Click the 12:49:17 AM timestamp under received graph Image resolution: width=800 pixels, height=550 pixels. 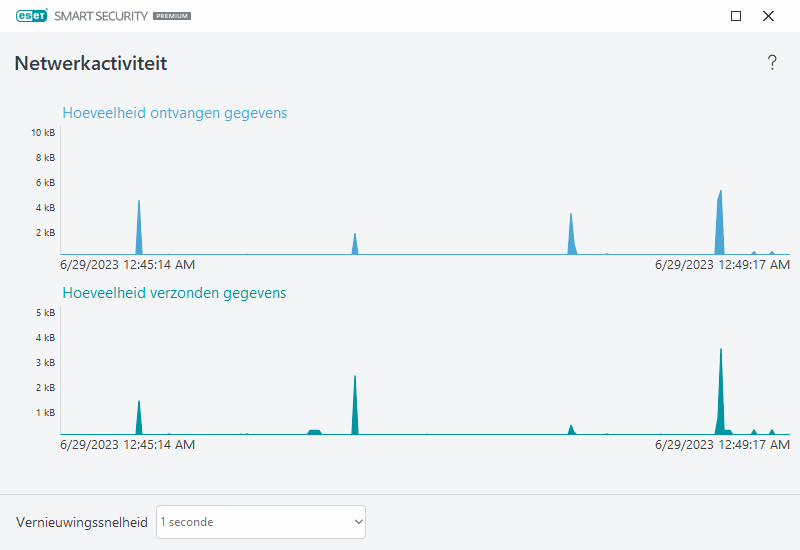click(722, 265)
